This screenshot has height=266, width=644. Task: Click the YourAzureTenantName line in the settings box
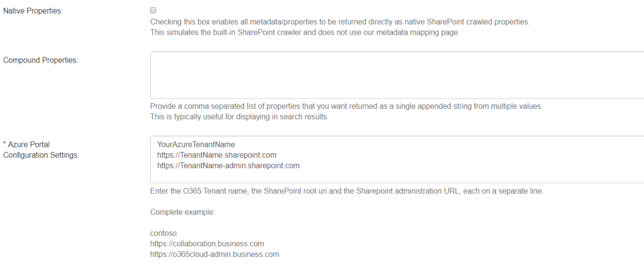coord(196,144)
